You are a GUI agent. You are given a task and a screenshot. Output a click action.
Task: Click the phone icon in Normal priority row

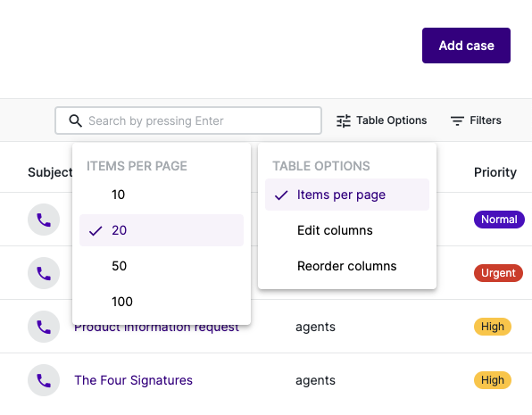[x=44, y=220]
